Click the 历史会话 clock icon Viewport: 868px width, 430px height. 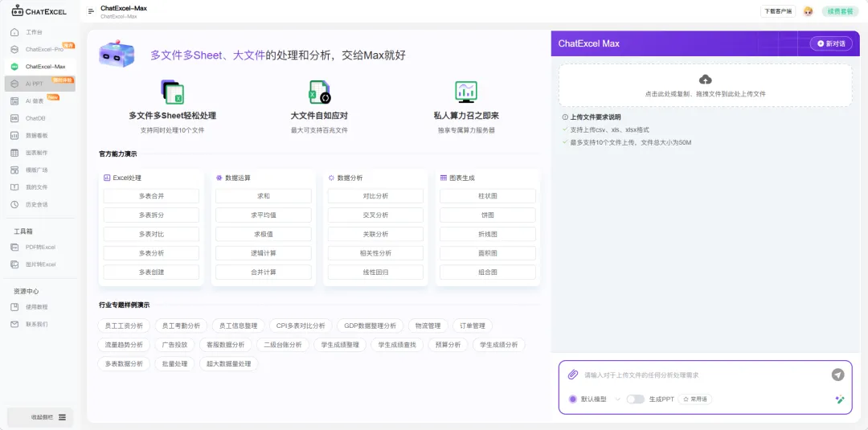[15, 204]
